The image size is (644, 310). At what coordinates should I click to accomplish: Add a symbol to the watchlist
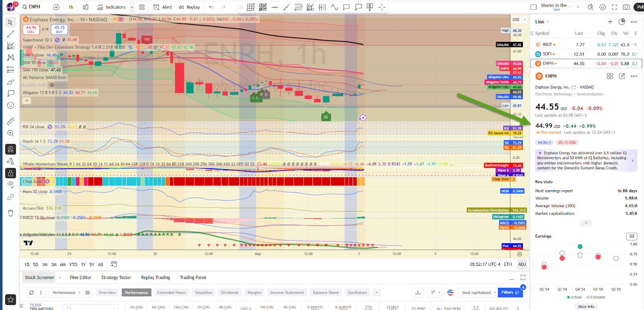pos(610,22)
